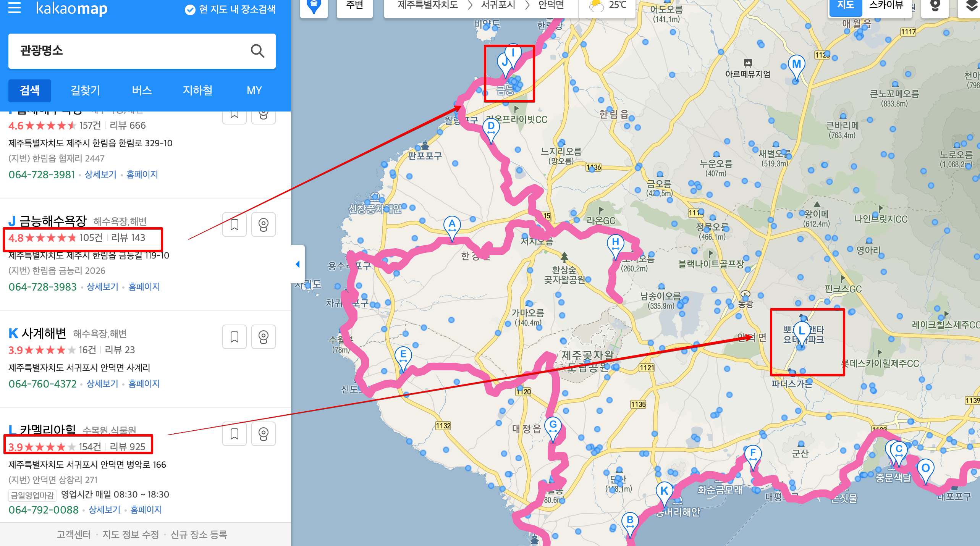Select the 지도 map view toggle
This screenshot has width=980, height=546.
tap(846, 5)
